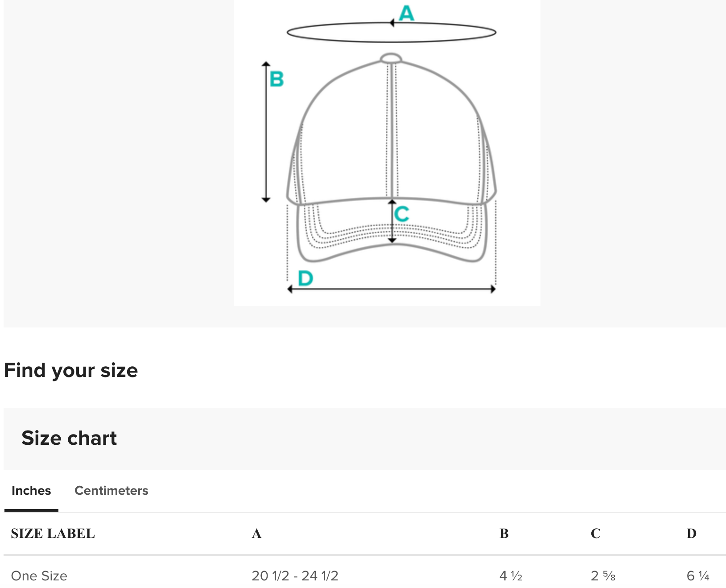The width and height of the screenshot is (726, 588).
Task: Click the button on top of cap
Action: click(x=391, y=58)
